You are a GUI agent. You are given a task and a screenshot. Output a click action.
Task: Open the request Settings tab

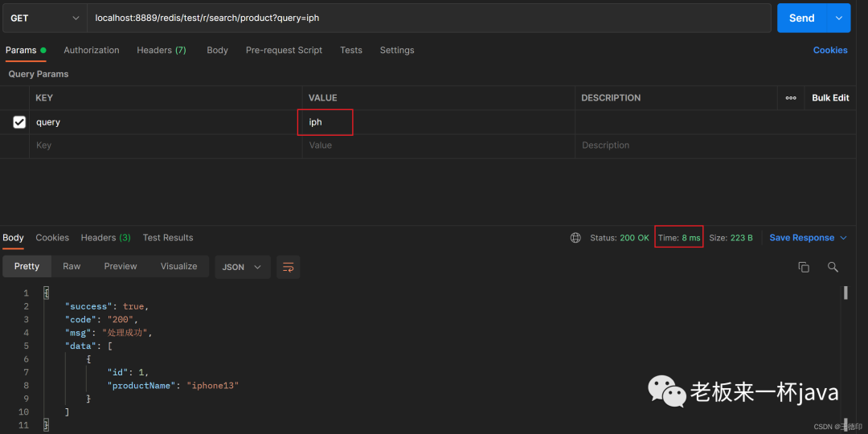[x=397, y=50]
